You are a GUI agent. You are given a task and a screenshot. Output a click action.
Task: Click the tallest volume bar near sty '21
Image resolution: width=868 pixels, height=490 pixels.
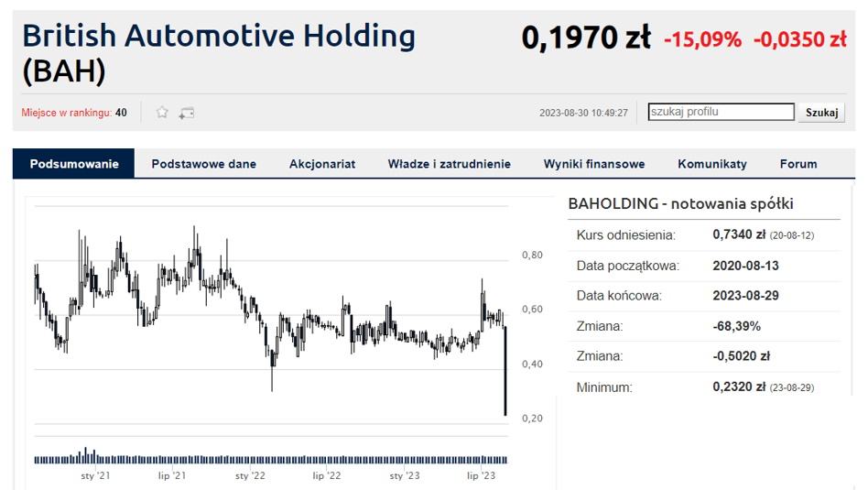point(85,455)
